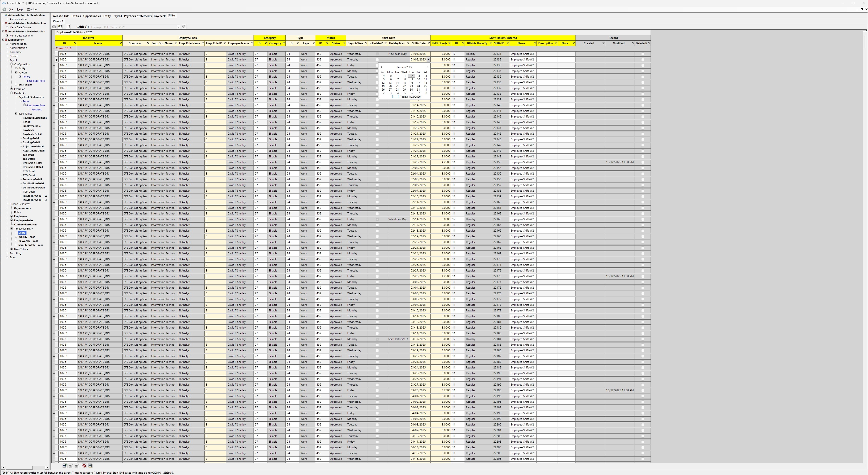Expand the Weekly - Year tree node
This screenshot has height=475, width=868.
16,237
